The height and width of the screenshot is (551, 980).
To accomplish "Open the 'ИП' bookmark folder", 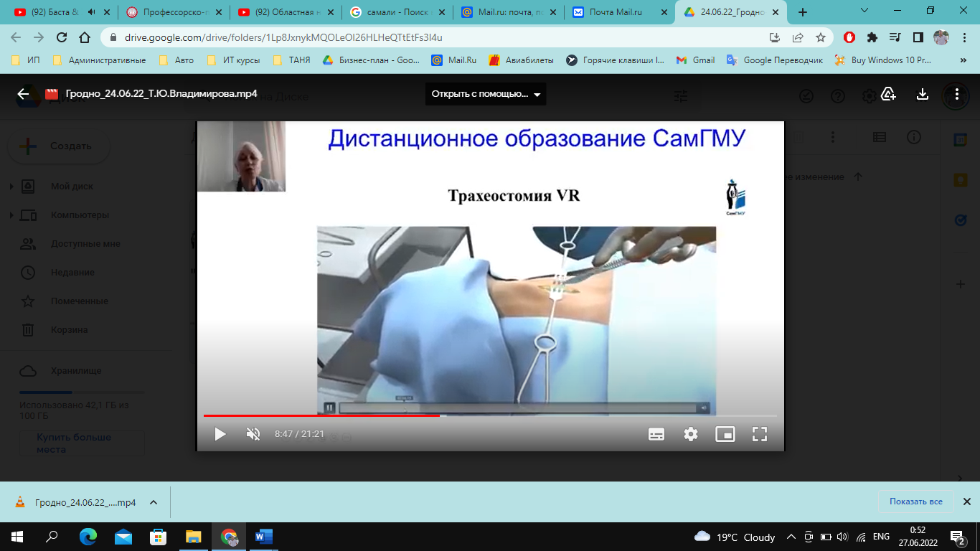I will [x=26, y=60].
